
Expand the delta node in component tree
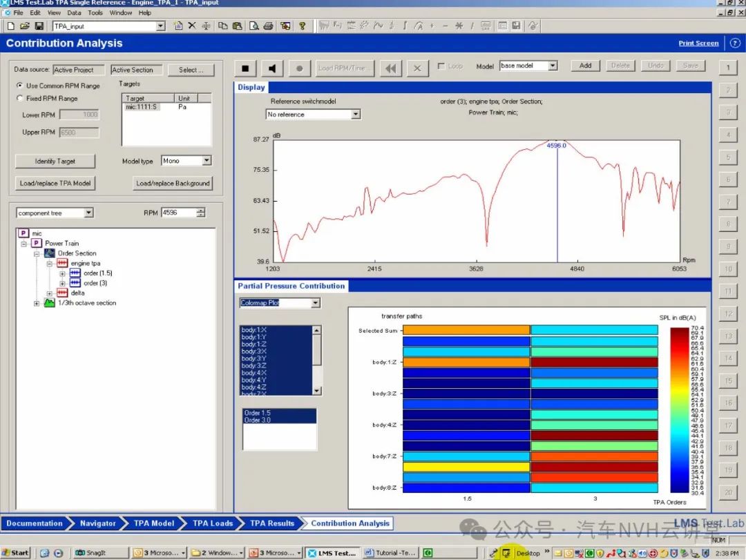[50, 293]
